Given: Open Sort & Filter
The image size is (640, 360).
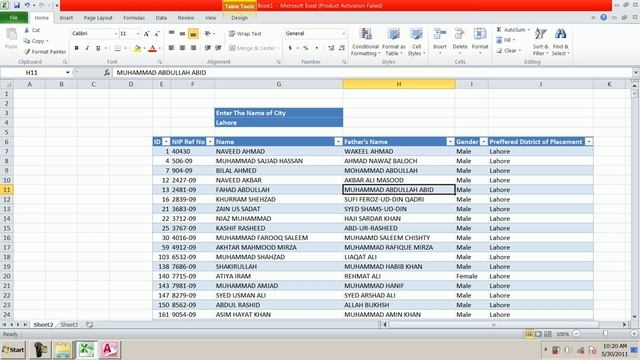Looking at the screenshot, I should tap(540, 42).
